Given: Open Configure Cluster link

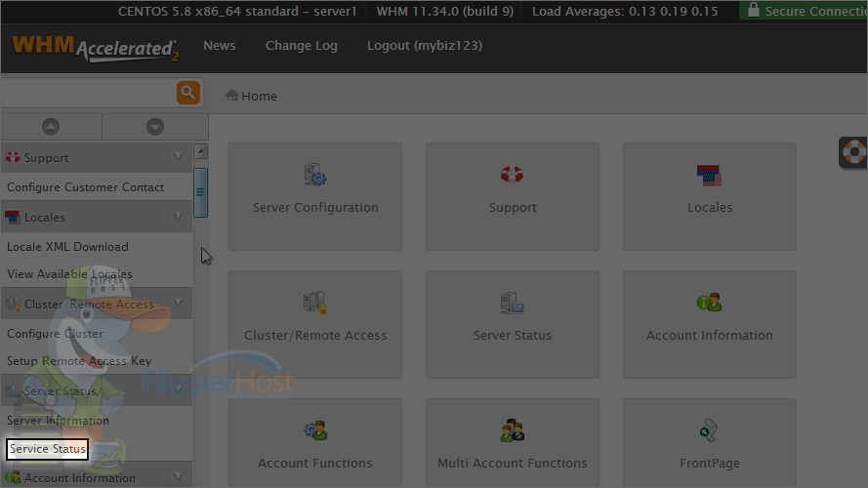Looking at the screenshot, I should [55, 334].
